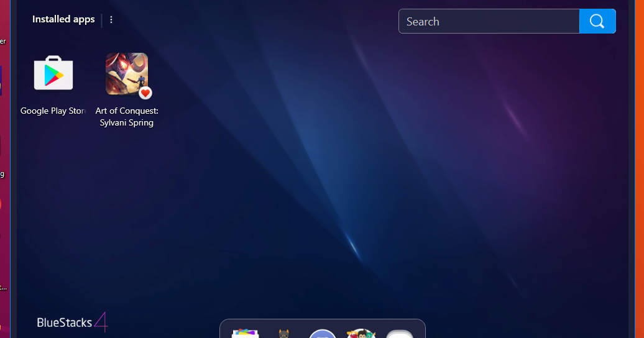This screenshot has width=644, height=338.
Task: Focus the Search input field
Action: pos(489,21)
